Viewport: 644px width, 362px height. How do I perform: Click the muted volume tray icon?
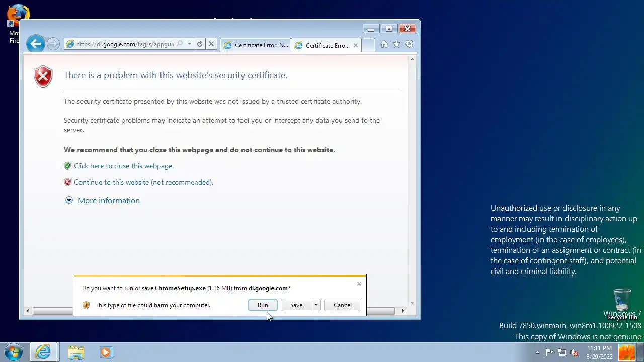574,352
